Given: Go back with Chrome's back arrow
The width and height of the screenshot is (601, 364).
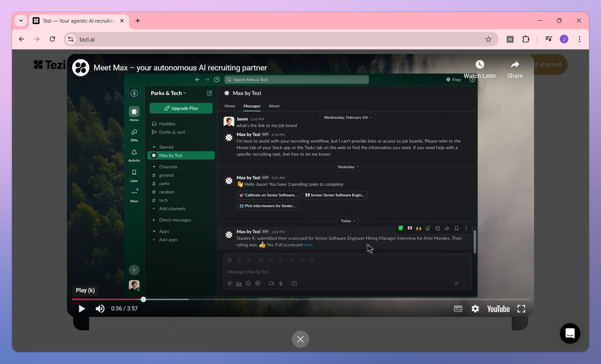Looking at the screenshot, I should pyautogui.click(x=22, y=39).
